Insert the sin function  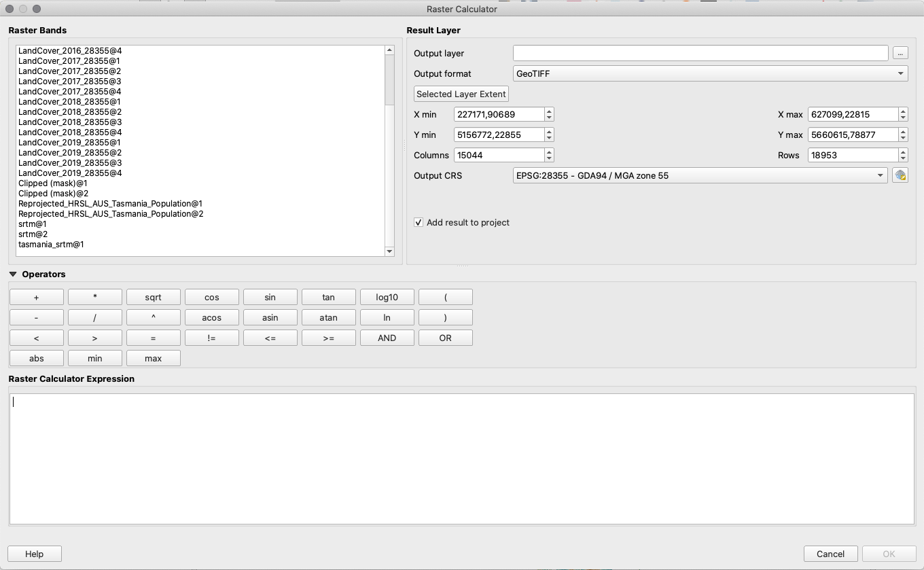coord(270,297)
